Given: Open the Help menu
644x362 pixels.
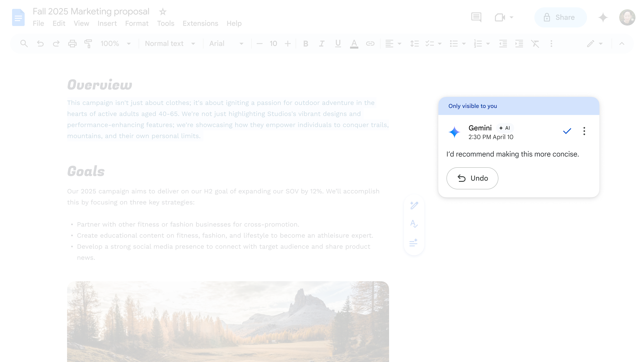Looking at the screenshot, I should [x=234, y=23].
